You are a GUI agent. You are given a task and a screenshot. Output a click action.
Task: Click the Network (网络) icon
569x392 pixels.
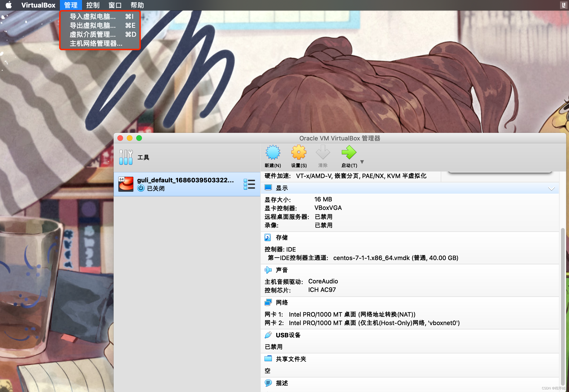coord(268,302)
